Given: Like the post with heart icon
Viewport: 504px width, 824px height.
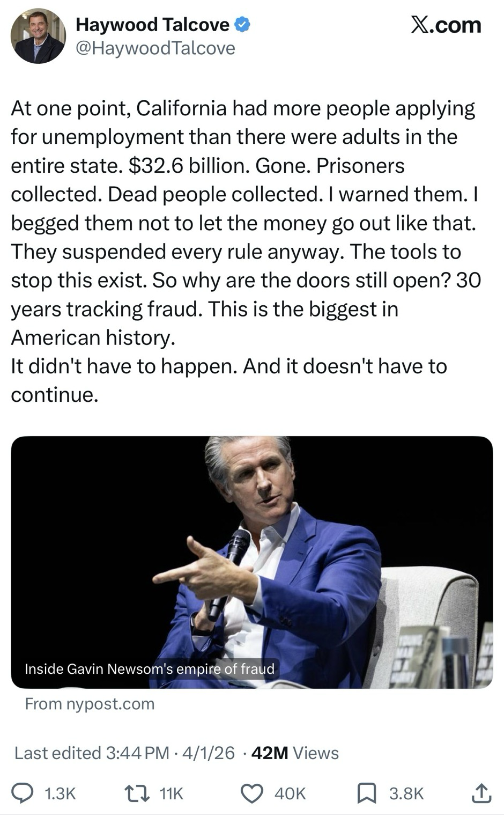Looking at the screenshot, I should point(251,793).
